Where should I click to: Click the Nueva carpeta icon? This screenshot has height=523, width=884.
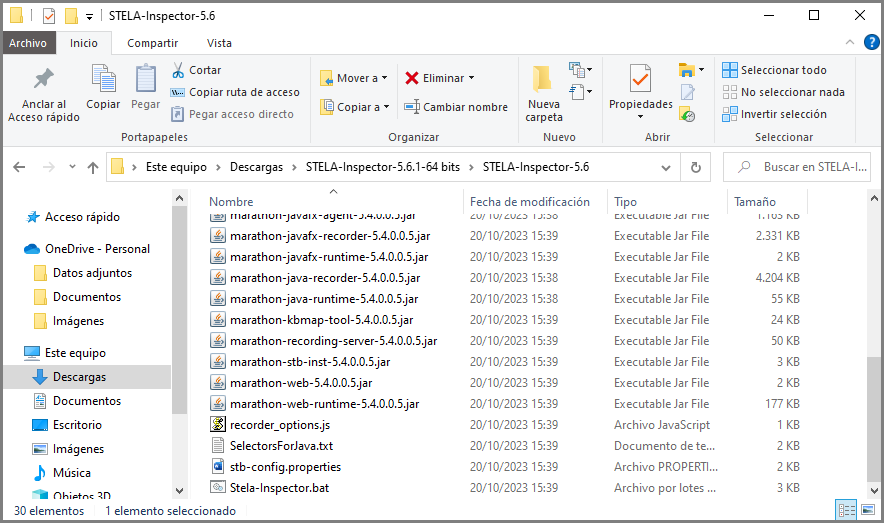[542, 78]
